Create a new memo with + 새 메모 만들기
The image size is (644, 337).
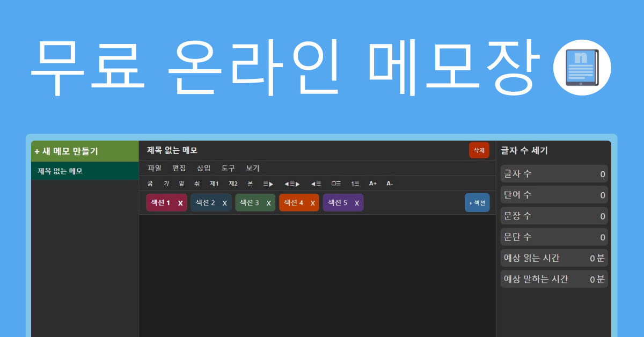pos(85,151)
